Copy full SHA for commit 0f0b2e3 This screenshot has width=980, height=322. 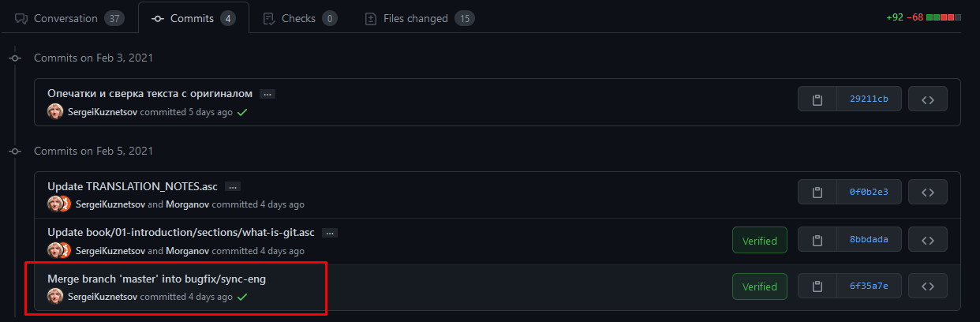(817, 192)
